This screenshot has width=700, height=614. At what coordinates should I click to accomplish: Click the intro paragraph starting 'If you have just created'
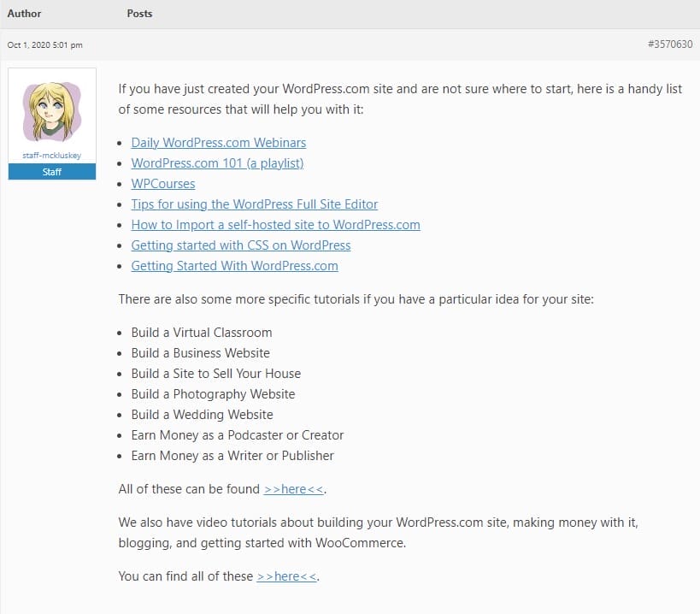pos(400,99)
